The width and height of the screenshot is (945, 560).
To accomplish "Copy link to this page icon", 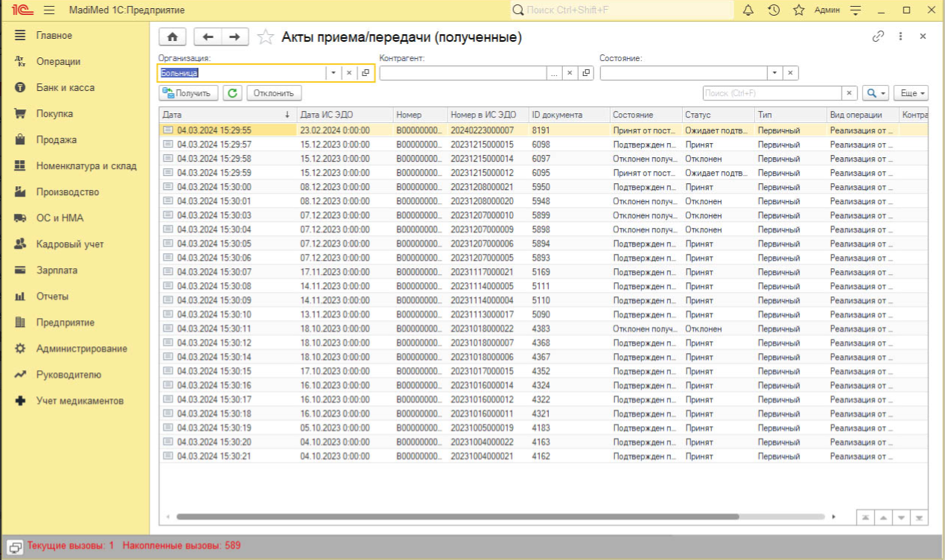I will coord(878,37).
